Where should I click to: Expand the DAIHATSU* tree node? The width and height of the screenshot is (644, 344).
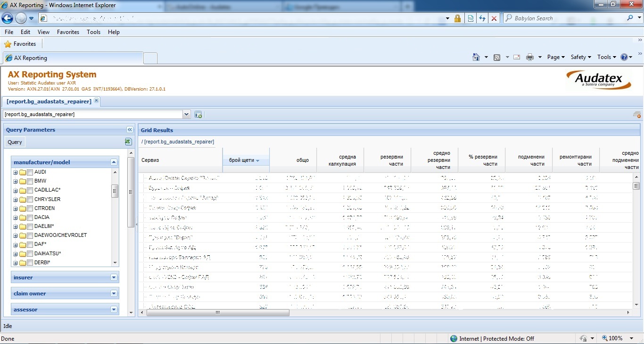pos(16,254)
